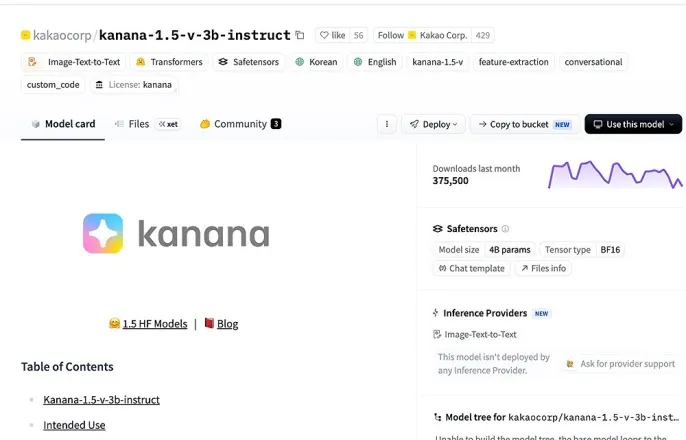Click the feature-extraction tag
The height and width of the screenshot is (440, 686).
tap(514, 62)
